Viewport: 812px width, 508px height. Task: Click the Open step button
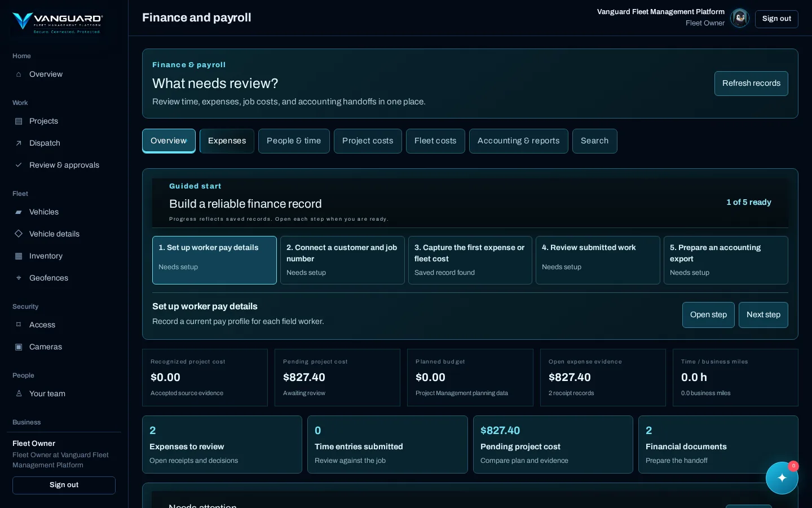pos(708,315)
